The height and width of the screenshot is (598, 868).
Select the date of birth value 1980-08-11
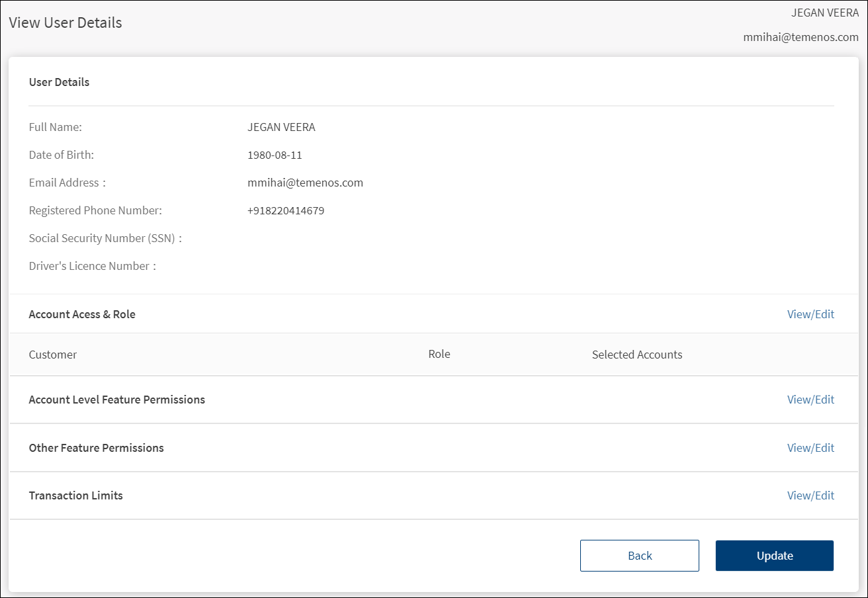pyautogui.click(x=275, y=155)
